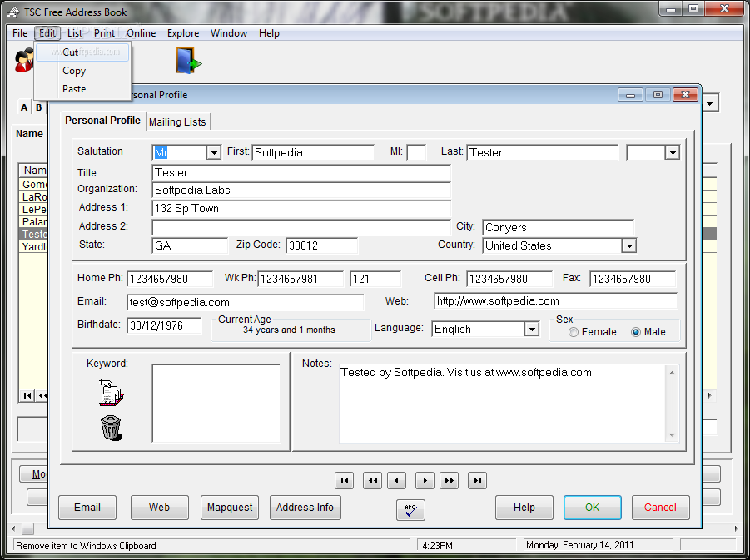Click the Zip Code field
Screen dimensions: 750x560
click(321, 245)
